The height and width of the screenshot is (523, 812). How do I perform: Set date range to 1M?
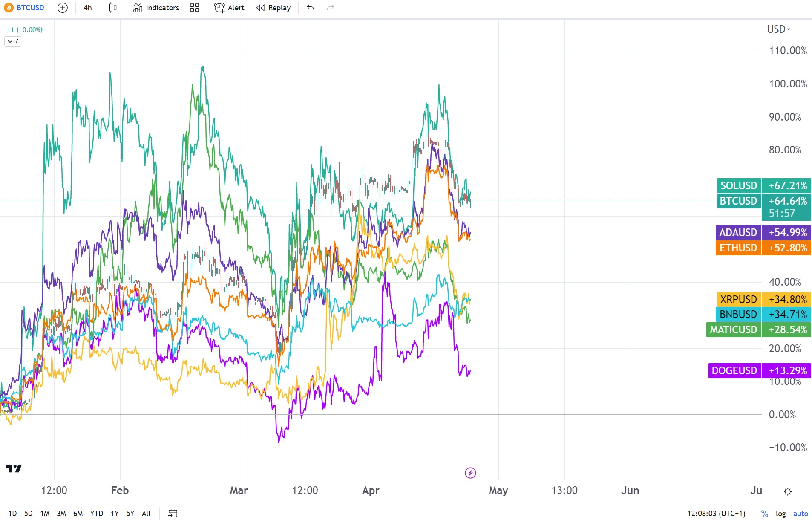click(x=45, y=514)
